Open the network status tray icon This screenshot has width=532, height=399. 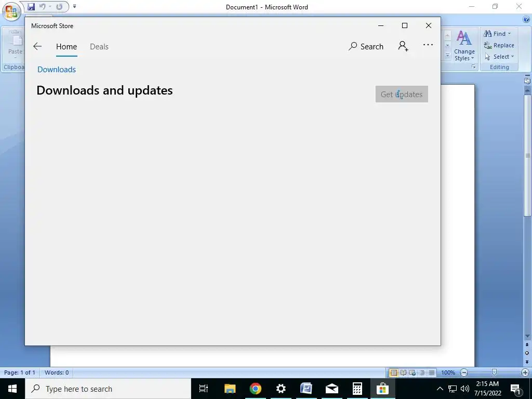pyautogui.click(x=453, y=389)
